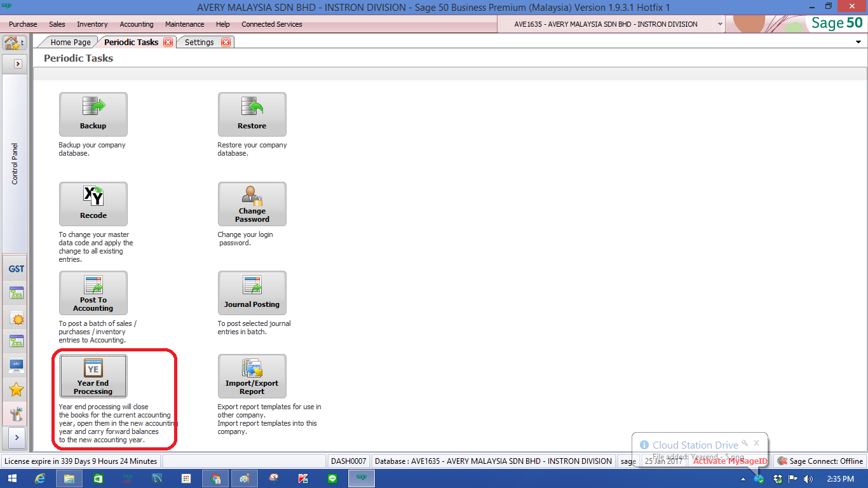This screenshot has width=868, height=488.
Task: Open Cloud Station Drive tray icon
Action: pyautogui.click(x=759, y=478)
